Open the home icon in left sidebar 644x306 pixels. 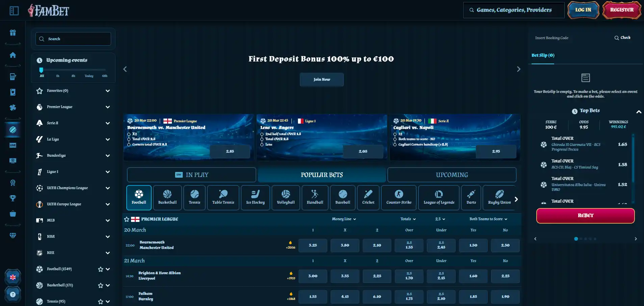(13, 55)
